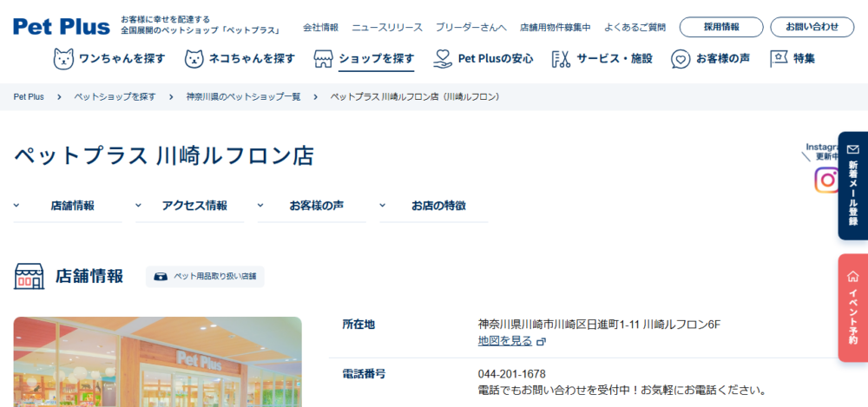Expand the お客様の声 anchor chevron
The width and height of the screenshot is (868, 407).
tap(260, 206)
